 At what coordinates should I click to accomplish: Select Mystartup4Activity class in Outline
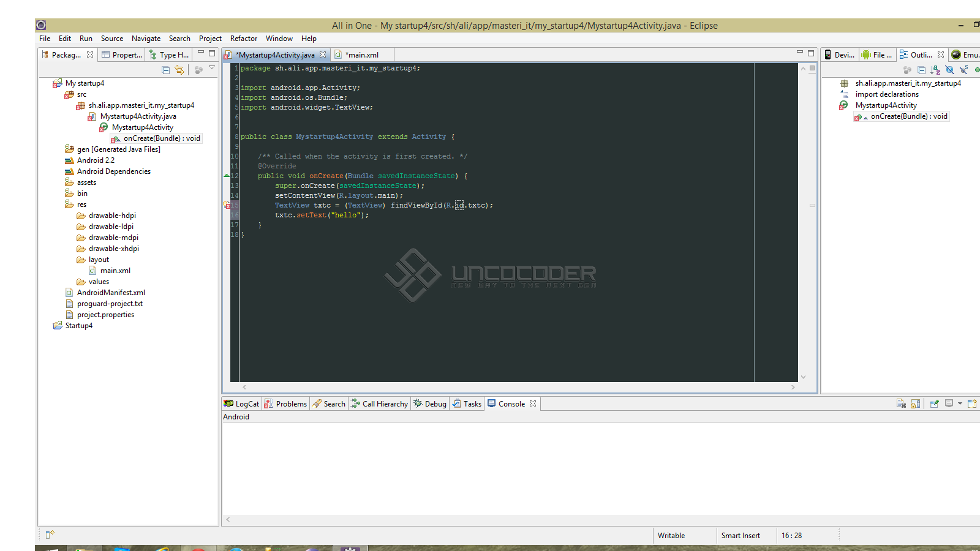pos(886,105)
